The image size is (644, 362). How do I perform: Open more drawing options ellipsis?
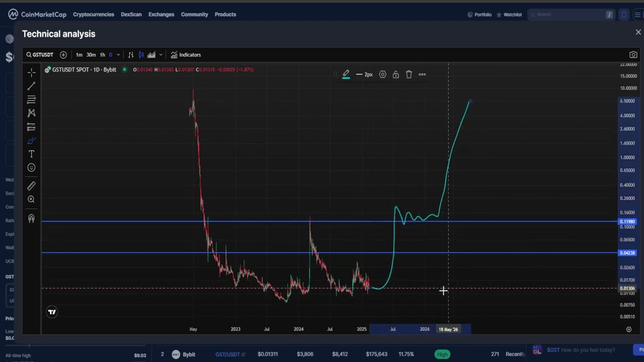pos(422,74)
